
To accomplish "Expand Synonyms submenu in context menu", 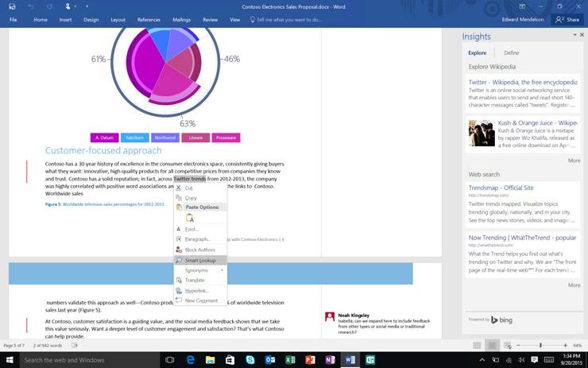I will pos(200,270).
